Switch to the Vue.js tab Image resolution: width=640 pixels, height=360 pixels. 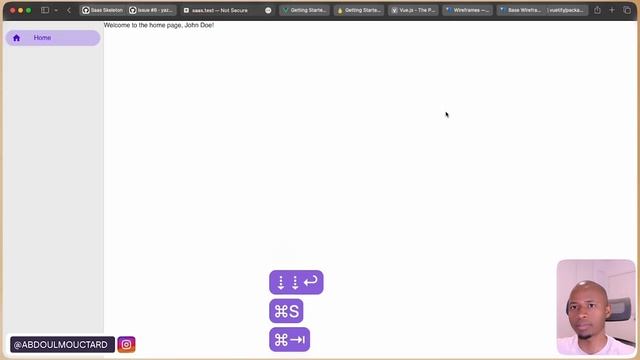[x=413, y=10]
